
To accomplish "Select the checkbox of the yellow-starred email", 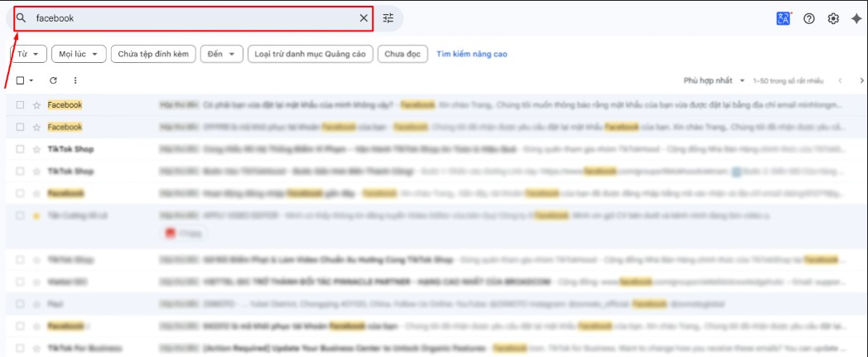I will [x=20, y=216].
